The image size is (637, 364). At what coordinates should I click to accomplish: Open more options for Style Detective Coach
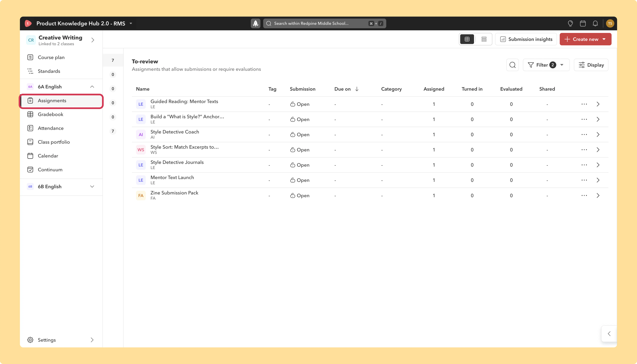click(584, 135)
